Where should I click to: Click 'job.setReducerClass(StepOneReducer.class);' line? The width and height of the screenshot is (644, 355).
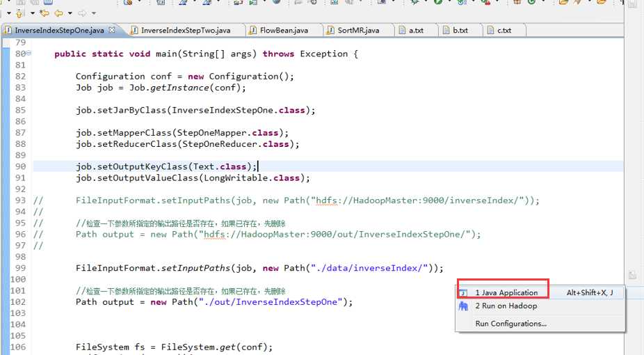pyautogui.click(x=187, y=144)
